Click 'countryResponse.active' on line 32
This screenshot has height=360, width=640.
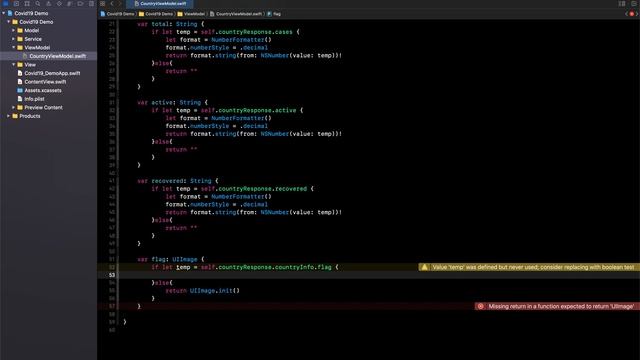pyautogui.click(x=257, y=110)
